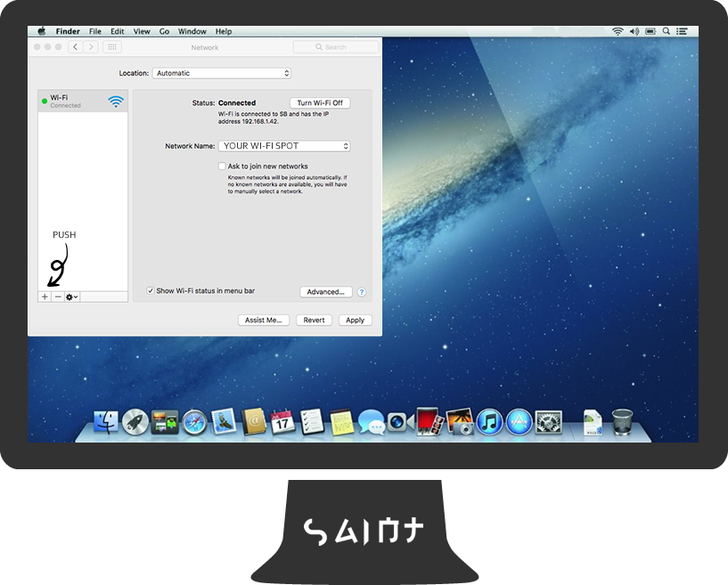Image resolution: width=728 pixels, height=585 pixels.
Task: Click the Show All grid icon in the toolbar
Action: tap(112, 47)
